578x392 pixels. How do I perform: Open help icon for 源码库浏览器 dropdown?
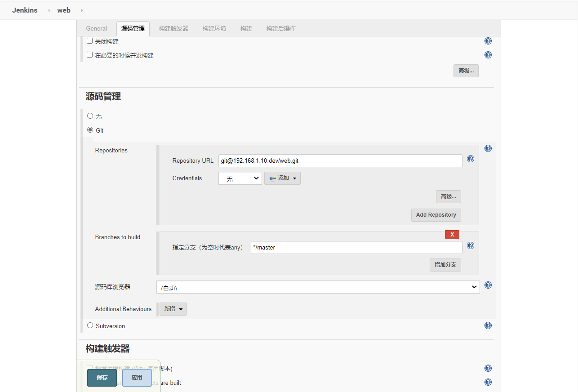pos(488,285)
